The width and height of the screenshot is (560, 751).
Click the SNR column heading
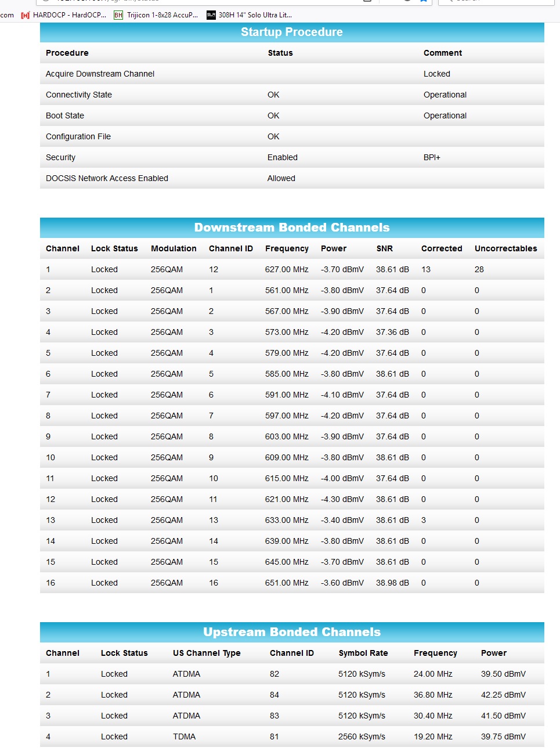pos(384,248)
